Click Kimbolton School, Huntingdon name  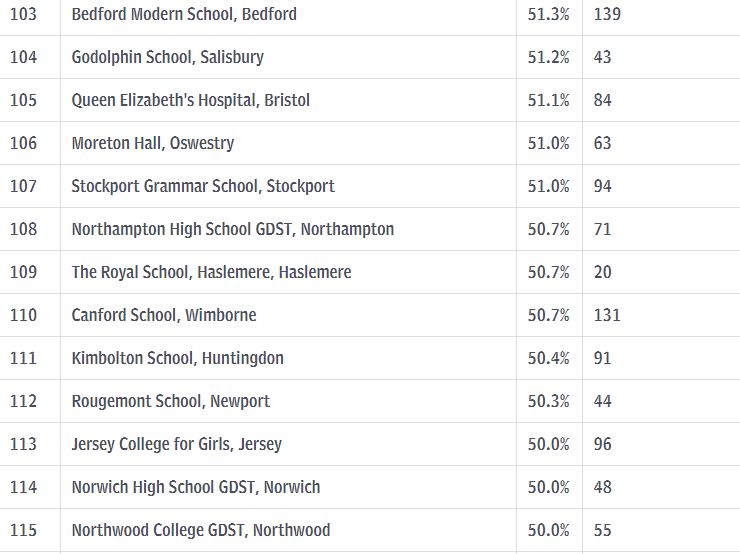click(177, 358)
